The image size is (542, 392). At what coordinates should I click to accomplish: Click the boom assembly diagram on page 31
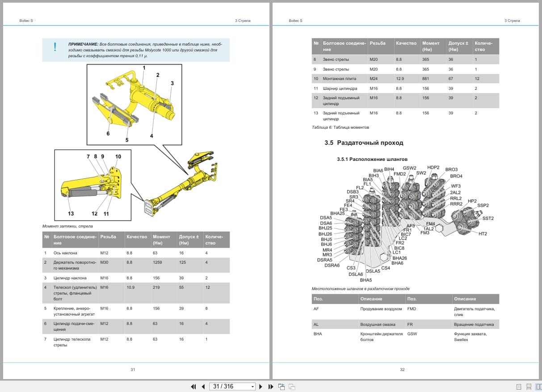[x=134, y=103]
